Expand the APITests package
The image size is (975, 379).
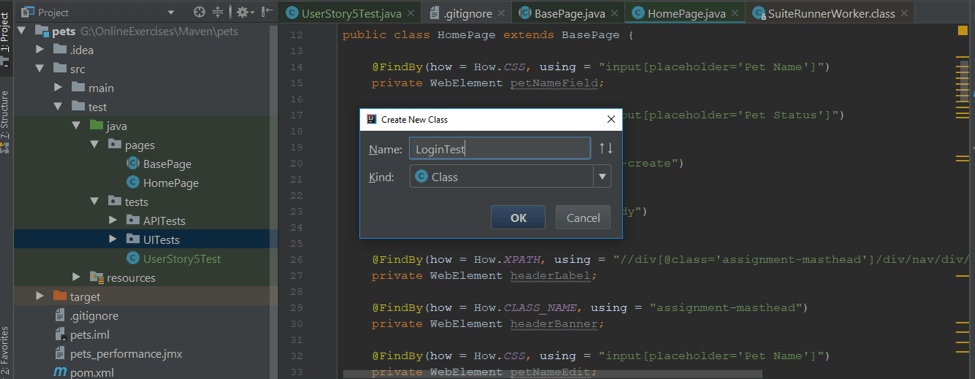113,221
